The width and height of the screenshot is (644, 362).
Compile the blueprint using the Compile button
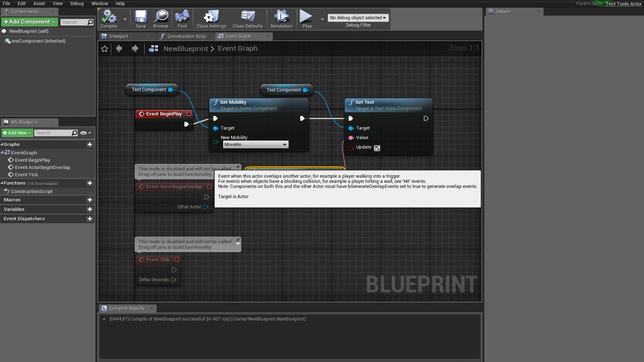109,19
